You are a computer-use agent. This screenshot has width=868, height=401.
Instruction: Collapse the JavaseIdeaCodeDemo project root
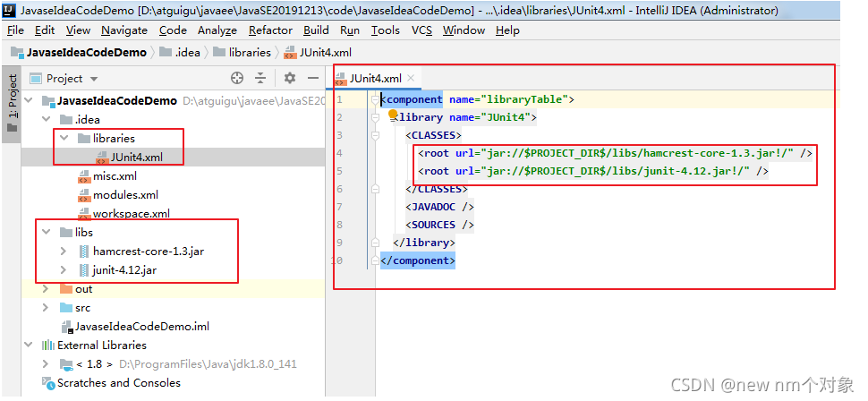pos(29,101)
